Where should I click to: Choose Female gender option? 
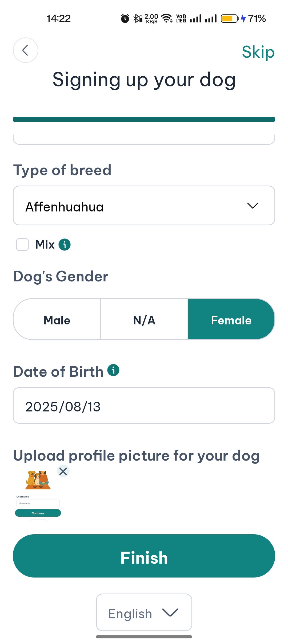pos(231,320)
